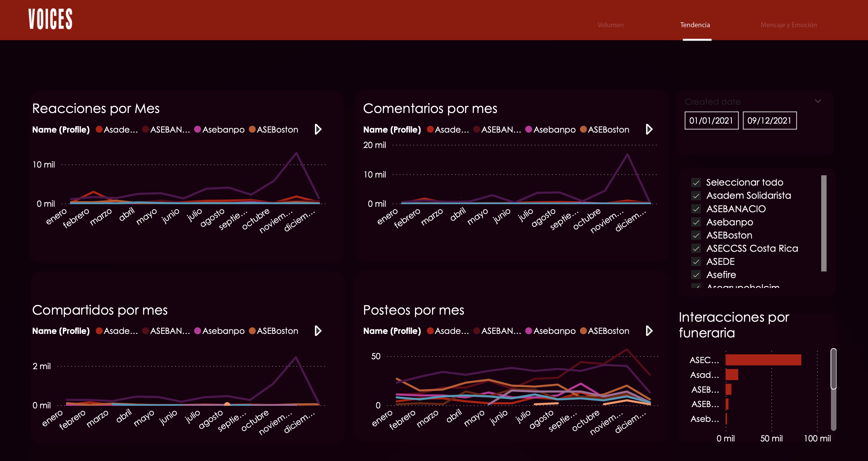
Task: Uncheck the Asadem Solidarista checkbox
Action: click(696, 196)
